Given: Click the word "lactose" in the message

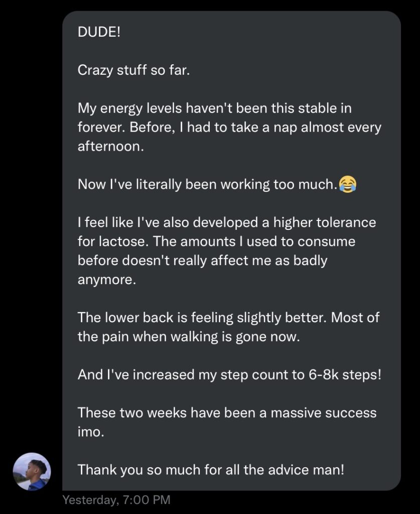Looking at the screenshot, I should [118, 241].
